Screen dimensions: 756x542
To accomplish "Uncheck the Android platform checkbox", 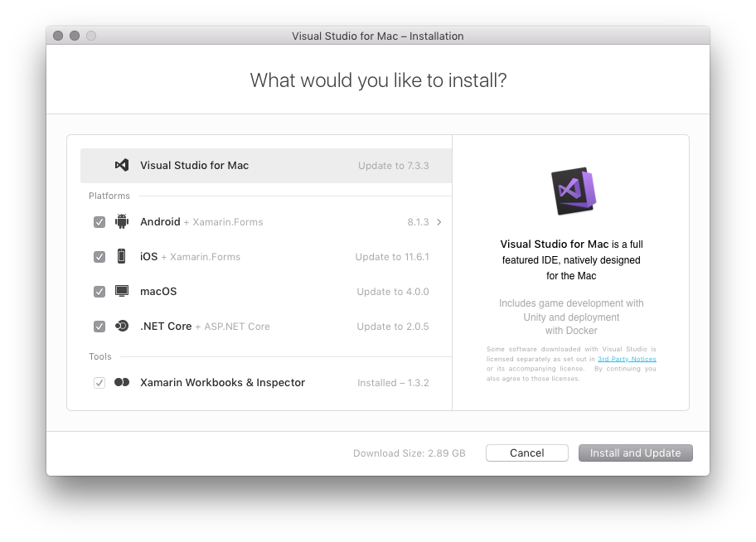I will [x=99, y=222].
